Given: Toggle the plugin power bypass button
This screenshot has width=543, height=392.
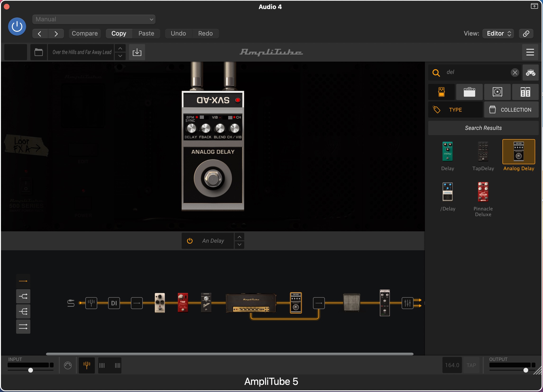Looking at the screenshot, I should pyautogui.click(x=17, y=27).
